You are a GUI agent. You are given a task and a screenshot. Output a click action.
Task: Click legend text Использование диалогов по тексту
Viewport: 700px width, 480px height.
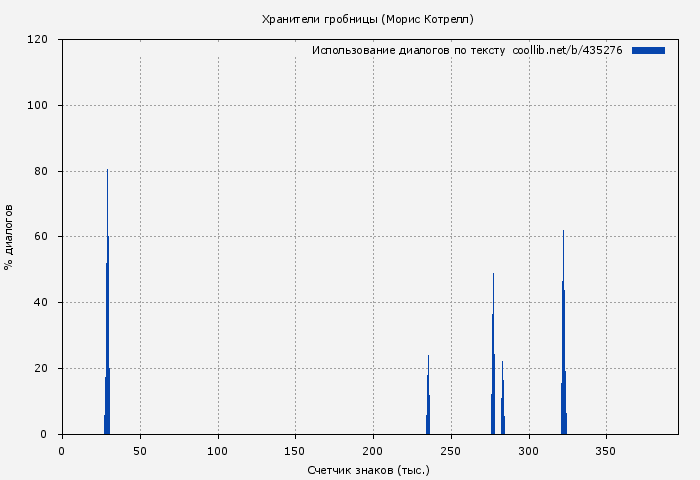coord(408,50)
